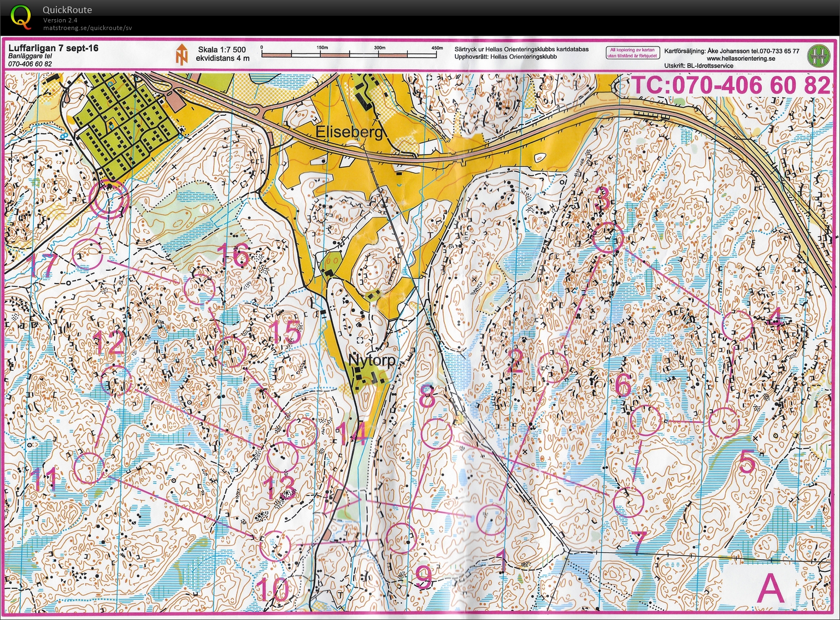Click 'Utskrift: BL-Idrottsservice' text

tap(699, 66)
